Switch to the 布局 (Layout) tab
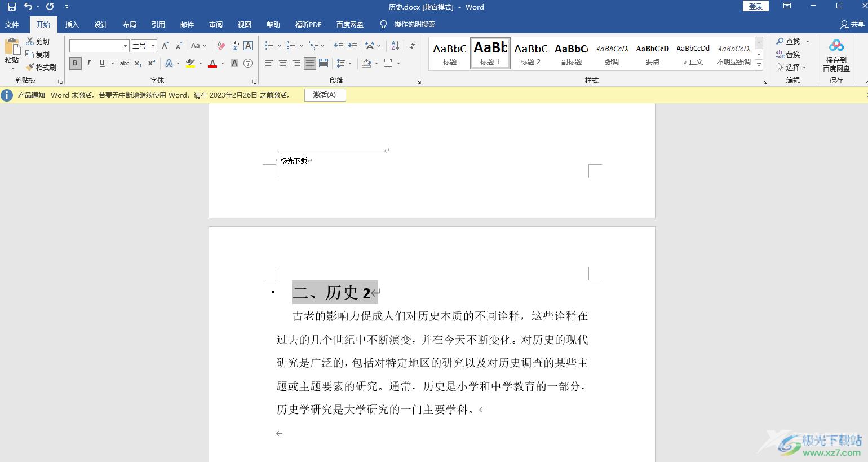The height and width of the screenshot is (462, 868). pyautogui.click(x=130, y=24)
